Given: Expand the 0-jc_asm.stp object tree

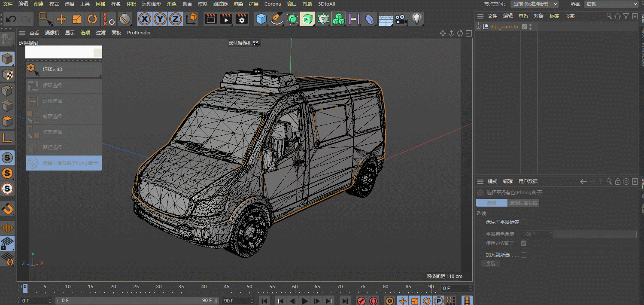Looking at the screenshot, I should coord(479,27).
